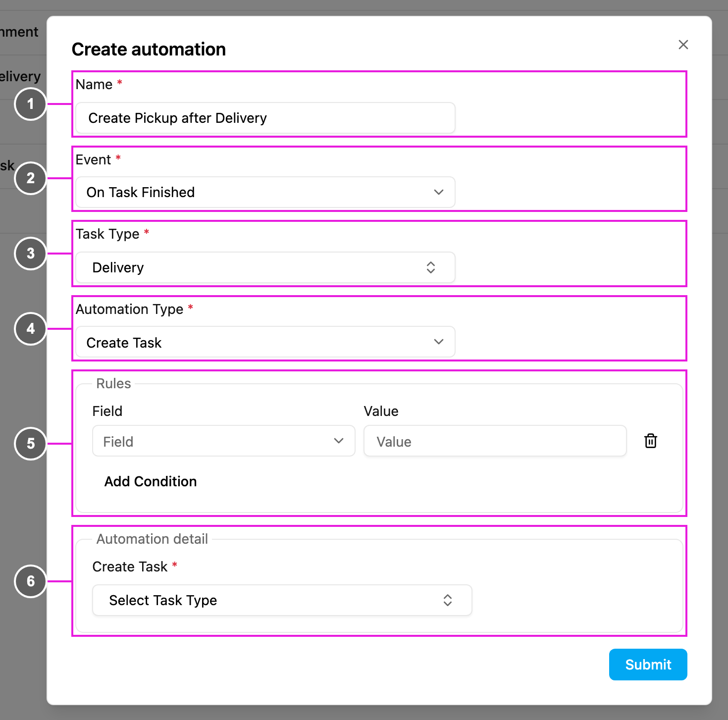
Task: Click the Name input field
Action: pyautogui.click(x=265, y=118)
